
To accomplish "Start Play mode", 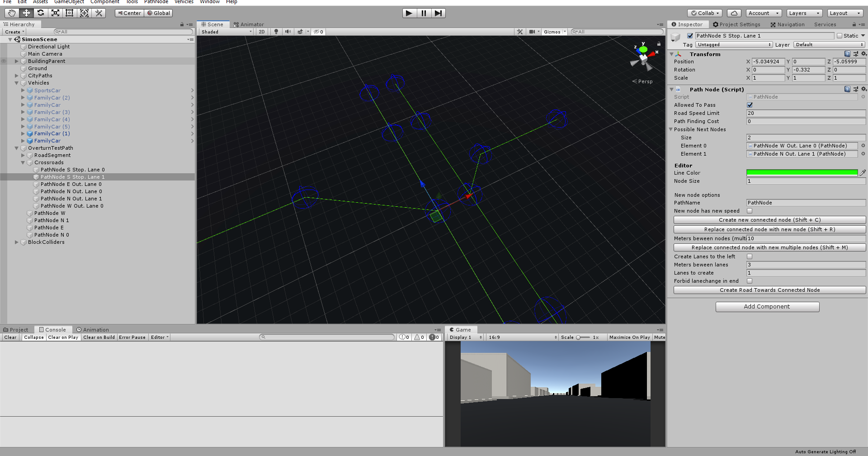I will coord(409,13).
